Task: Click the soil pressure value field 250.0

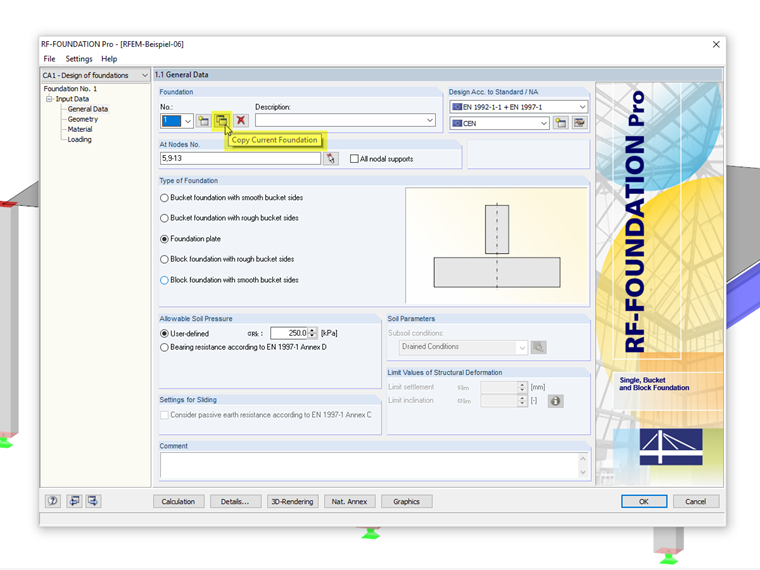Action: (289, 333)
